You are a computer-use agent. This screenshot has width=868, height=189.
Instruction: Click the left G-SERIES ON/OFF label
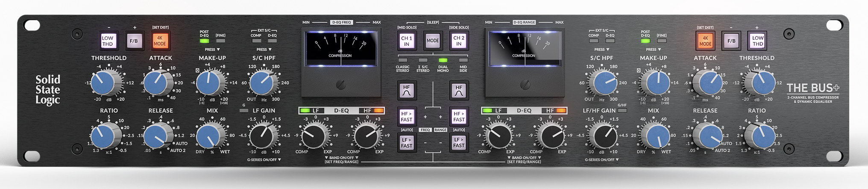264,159
